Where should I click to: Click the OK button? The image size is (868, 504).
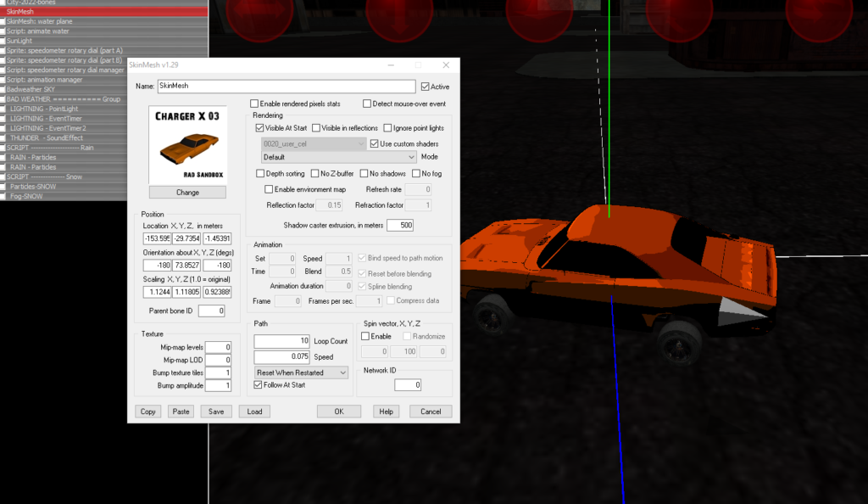tap(338, 412)
